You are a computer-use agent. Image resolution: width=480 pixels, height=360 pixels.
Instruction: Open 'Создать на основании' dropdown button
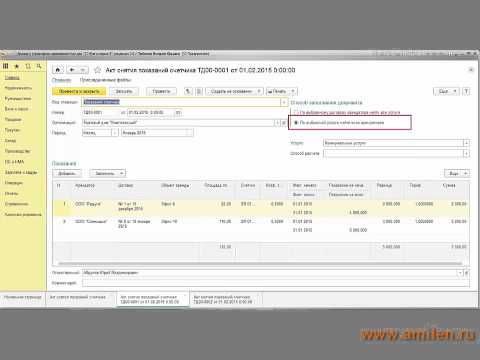click(x=234, y=91)
